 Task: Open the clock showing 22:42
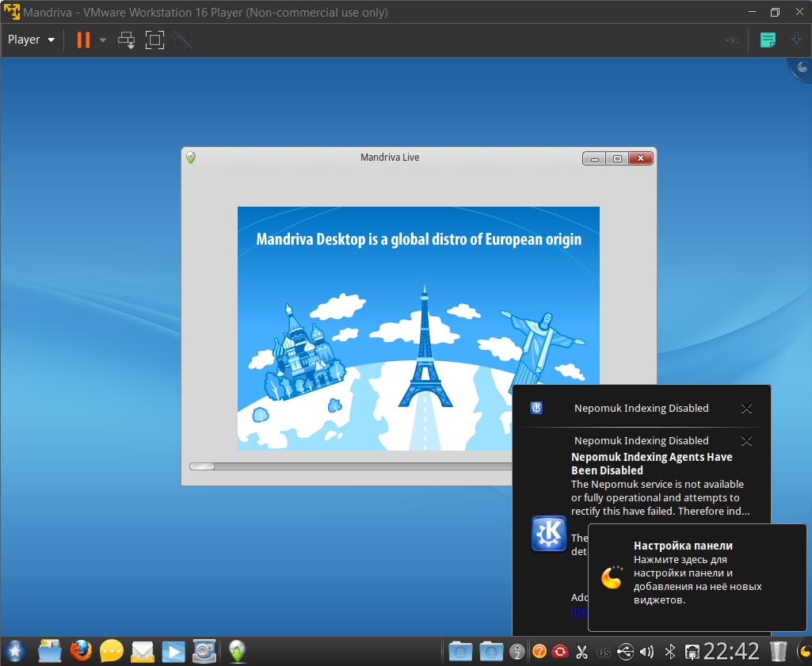click(x=730, y=652)
